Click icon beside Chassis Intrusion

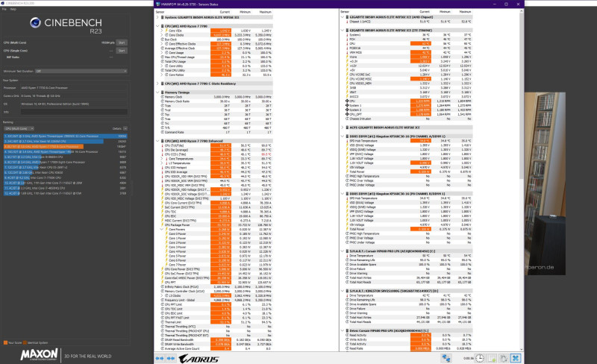347,119
